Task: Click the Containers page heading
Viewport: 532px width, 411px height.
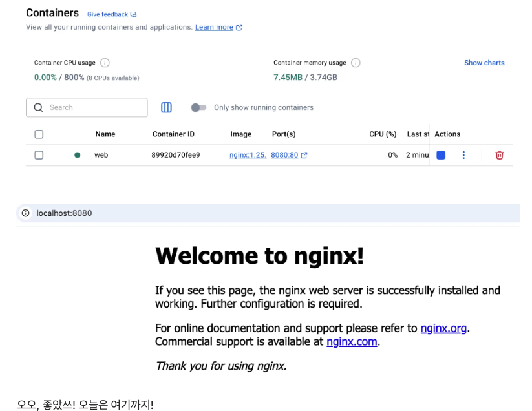Action: point(52,13)
